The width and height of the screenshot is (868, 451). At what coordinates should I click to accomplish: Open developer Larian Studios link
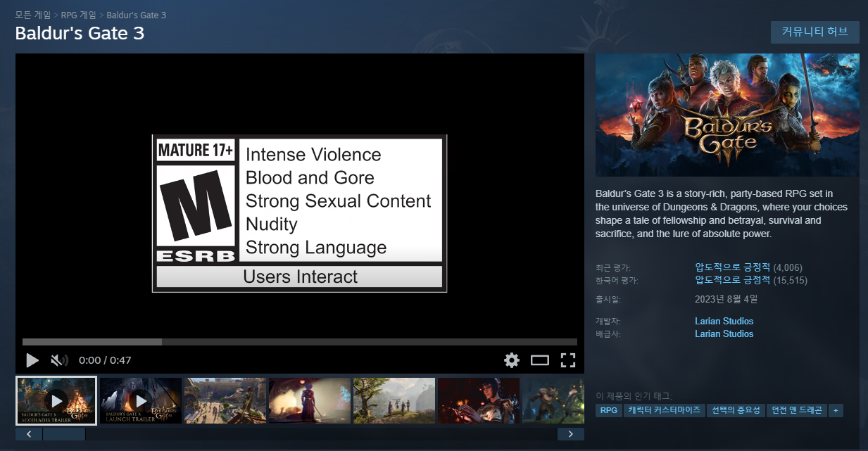point(724,322)
